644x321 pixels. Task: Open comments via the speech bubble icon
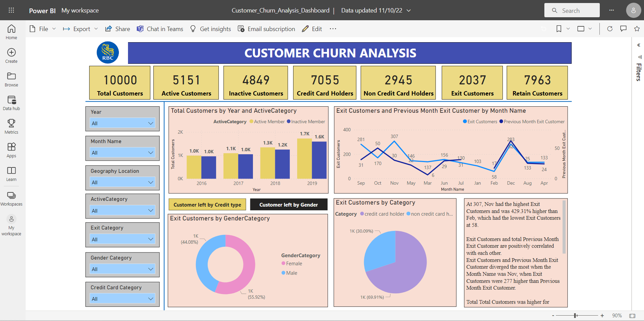(623, 29)
